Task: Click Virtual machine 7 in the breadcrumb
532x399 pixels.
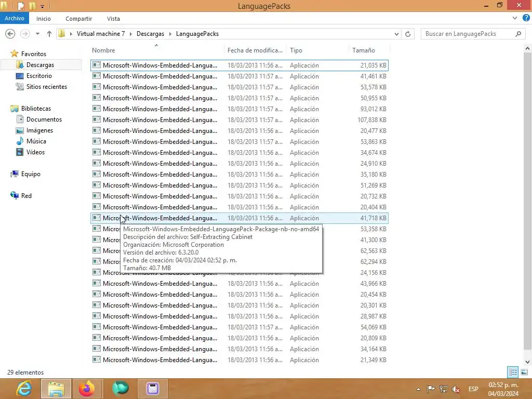Action: (101, 34)
